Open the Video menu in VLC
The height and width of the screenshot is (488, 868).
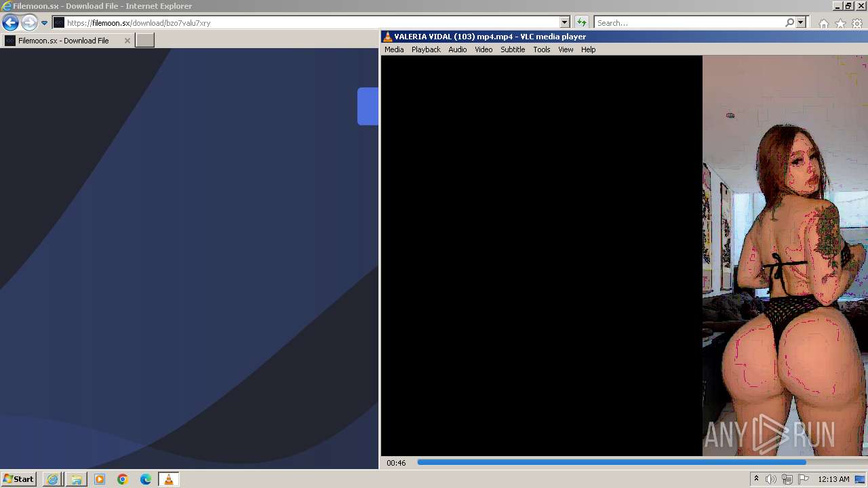pyautogui.click(x=484, y=49)
